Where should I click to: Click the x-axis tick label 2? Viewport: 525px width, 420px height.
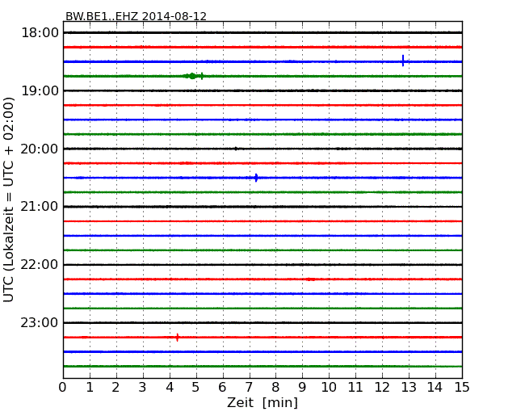coord(115,387)
